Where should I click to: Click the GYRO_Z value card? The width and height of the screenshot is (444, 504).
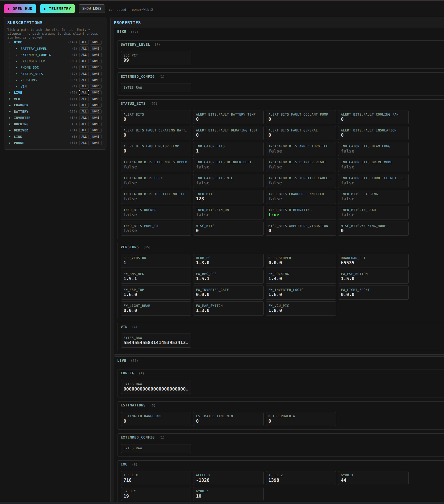[228, 494]
